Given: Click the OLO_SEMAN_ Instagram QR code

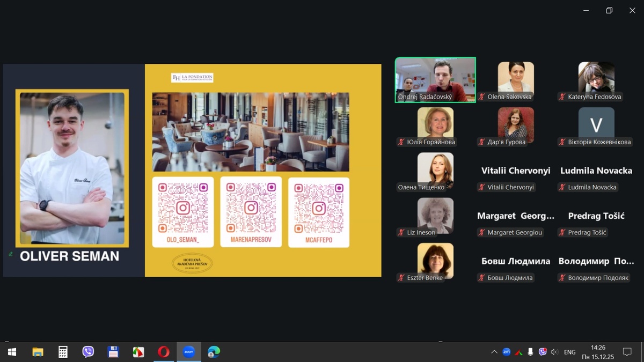Looking at the screenshot, I should click(x=183, y=207).
